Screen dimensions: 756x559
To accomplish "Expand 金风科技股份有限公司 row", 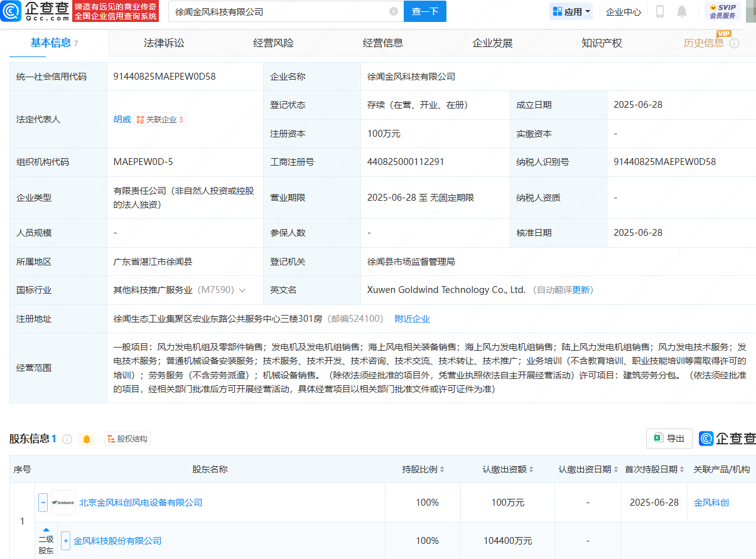I will coord(65,540).
